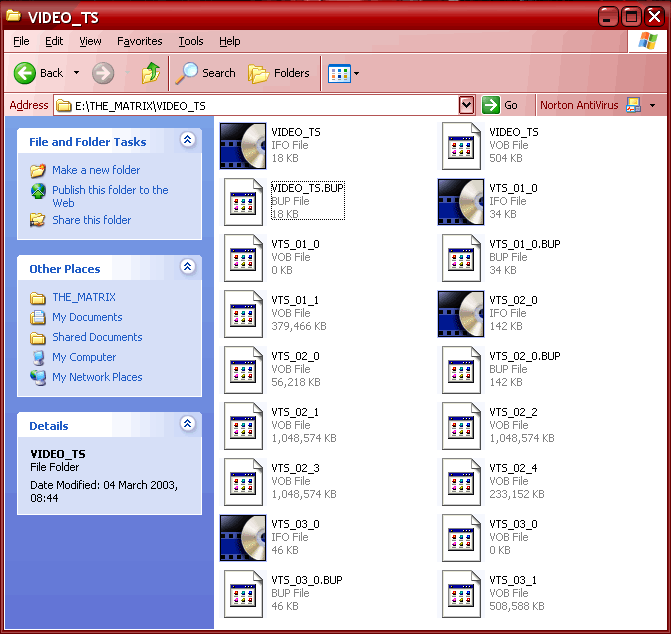Image resolution: width=671 pixels, height=634 pixels.
Task: Click Publish this folder to the Web
Action: tap(110, 196)
